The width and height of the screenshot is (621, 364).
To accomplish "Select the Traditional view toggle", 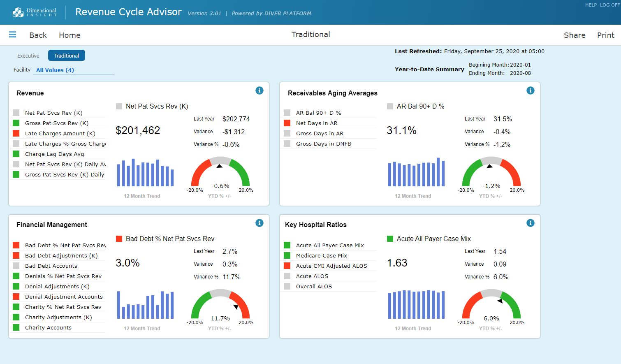I will [x=67, y=56].
